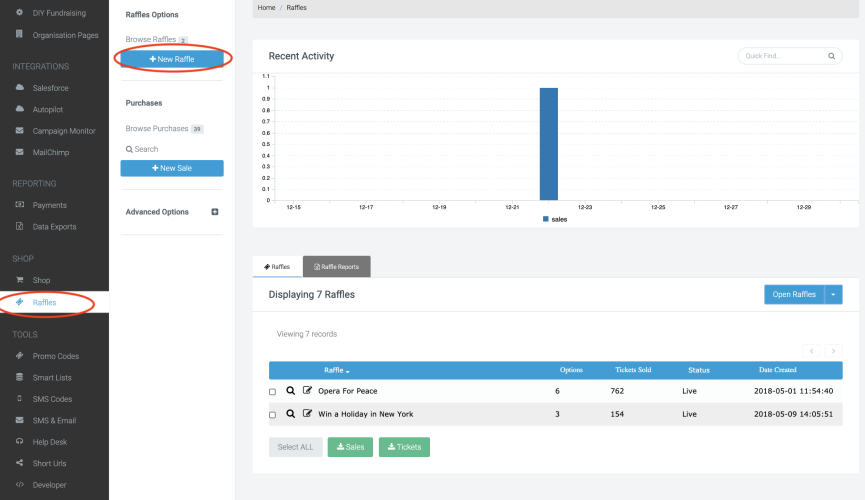This screenshot has height=500, width=865.
Task: Download Sales with green Sales button
Action: (349, 447)
